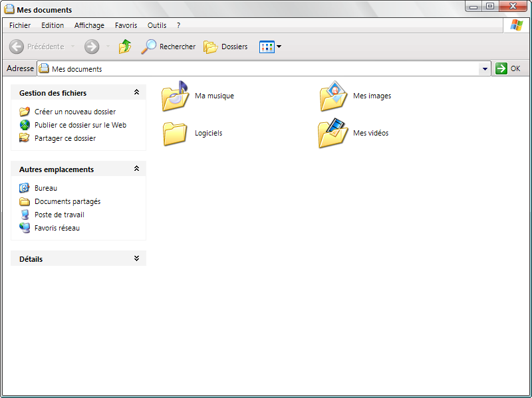This screenshot has height=398, width=532.
Task: Click the Détails header text
Action: click(x=31, y=259)
